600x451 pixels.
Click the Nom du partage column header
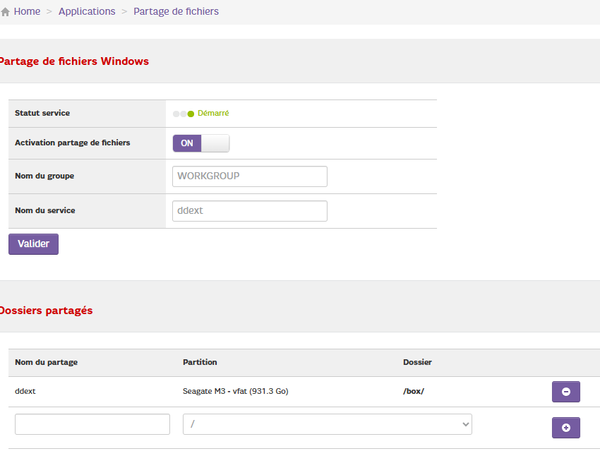click(x=46, y=360)
